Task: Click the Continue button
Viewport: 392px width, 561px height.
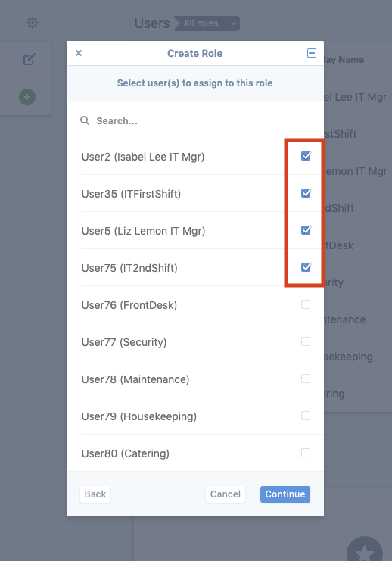Action: pyautogui.click(x=285, y=494)
